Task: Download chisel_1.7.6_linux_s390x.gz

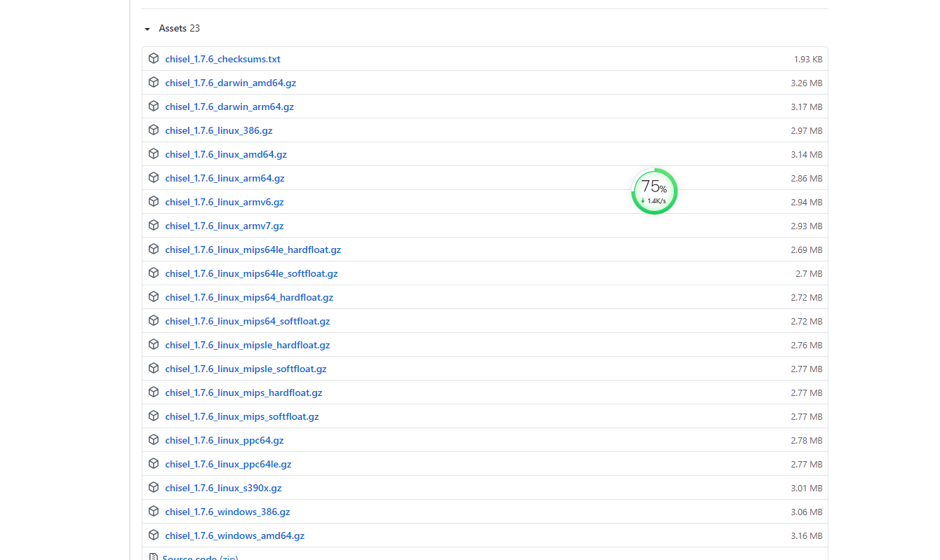Action: pos(224,489)
